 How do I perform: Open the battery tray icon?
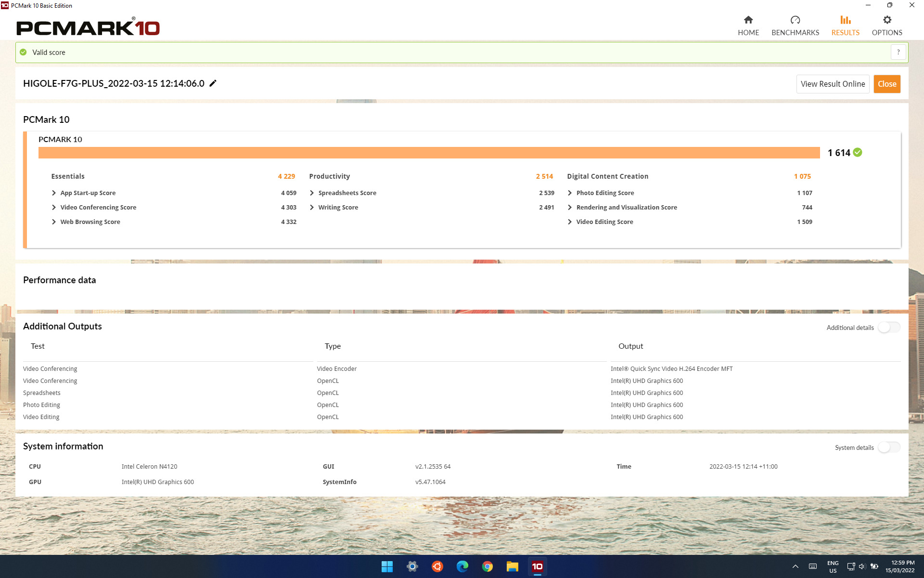coord(874,566)
